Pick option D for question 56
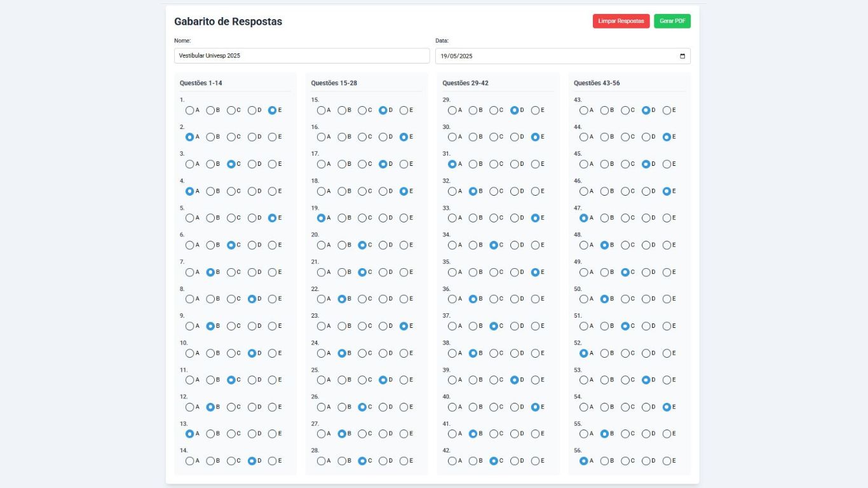This screenshot has height=488, width=868. coord(646,461)
